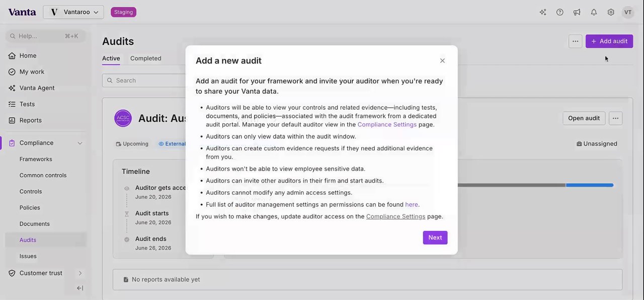The width and height of the screenshot is (644, 300).
Task: Open the settings gear icon
Action: coord(611,12)
